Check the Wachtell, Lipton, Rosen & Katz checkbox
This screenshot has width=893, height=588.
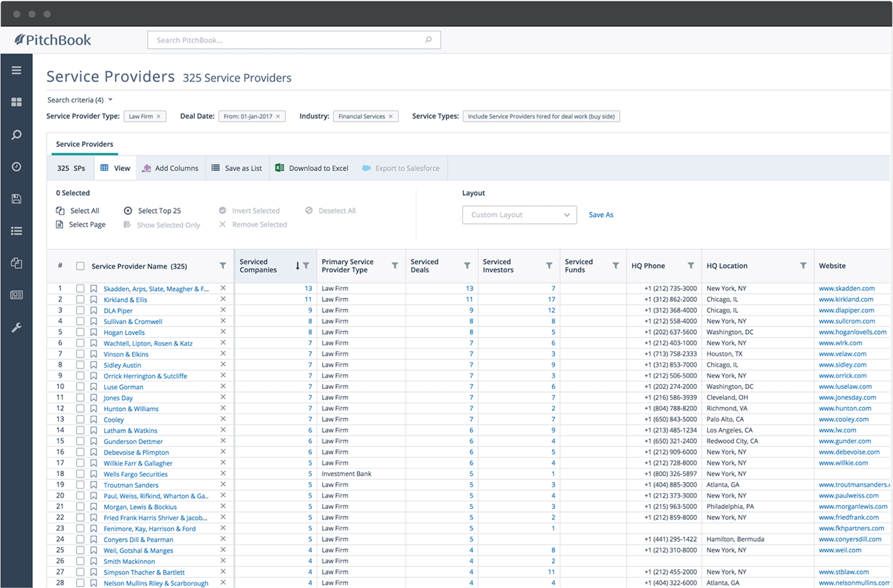80,343
